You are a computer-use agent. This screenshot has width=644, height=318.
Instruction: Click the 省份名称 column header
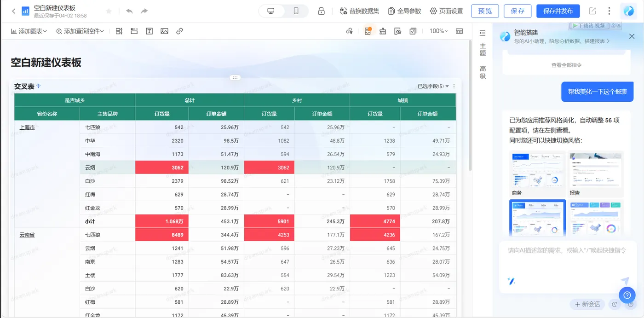[47, 114]
